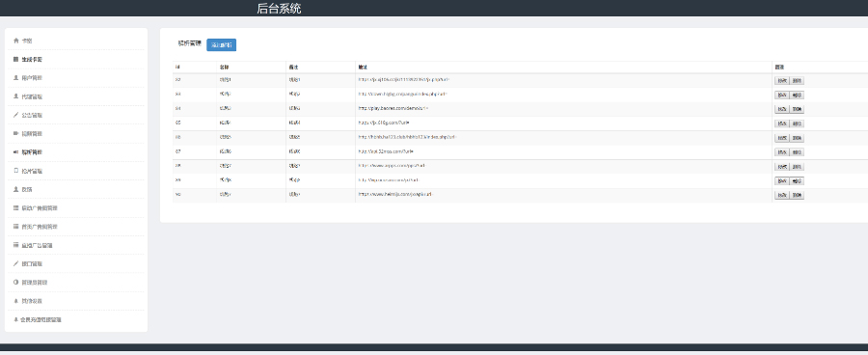Image resolution: width=868 pixels, height=355 pixels.
Task: Click the home icon at top of sidebar
Action: coord(16,41)
